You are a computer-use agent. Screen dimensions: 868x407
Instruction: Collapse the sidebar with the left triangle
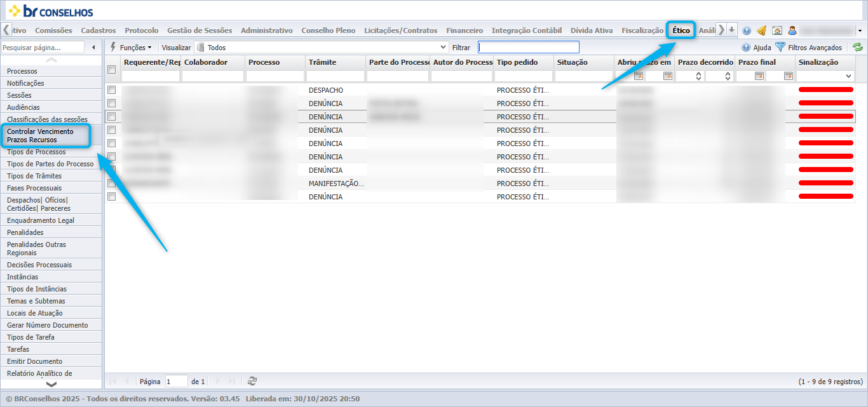(x=94, y=48)
